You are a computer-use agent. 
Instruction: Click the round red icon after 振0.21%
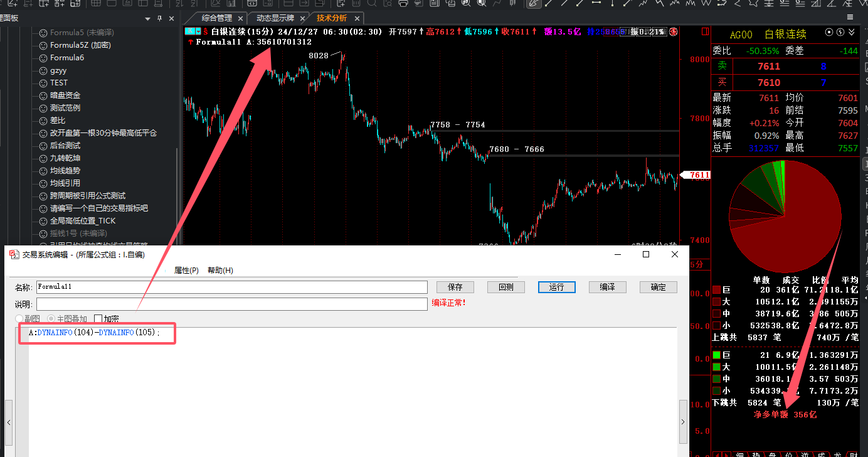tap(674, 31)
